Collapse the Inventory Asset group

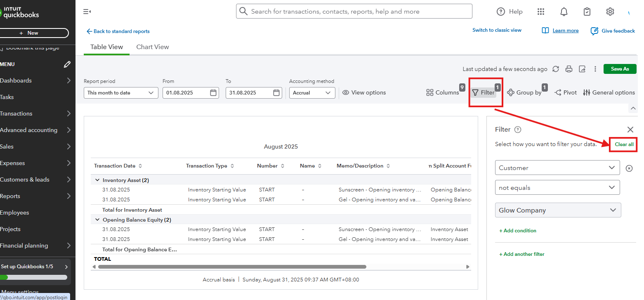(x=97, y=180)
